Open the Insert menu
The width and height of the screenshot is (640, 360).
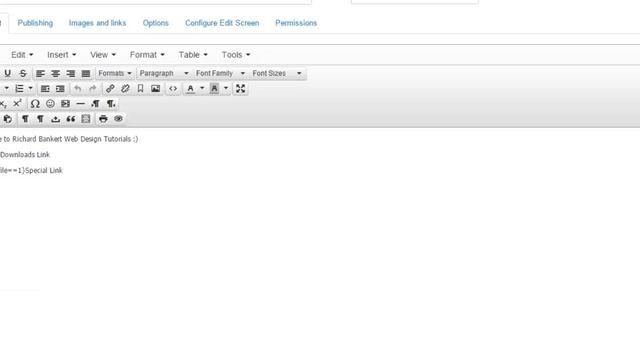pyautogui.click(x=62, y=55)
